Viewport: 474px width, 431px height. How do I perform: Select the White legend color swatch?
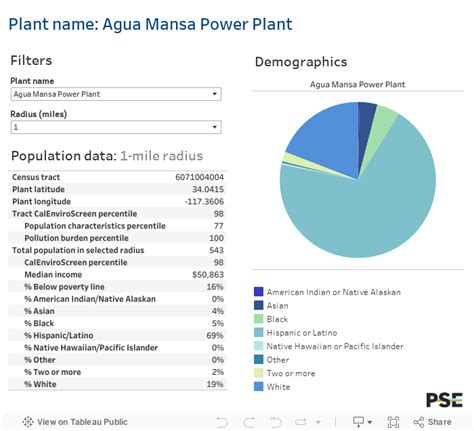(x=258, y=386)
